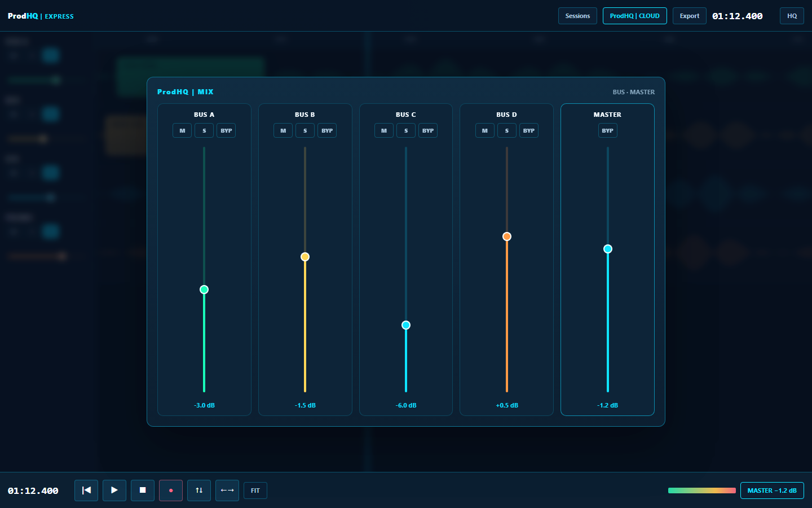This screenshot has width=812, height=508.
Task: Click the top-bar timecode 01:12.400
Action: point(738,16)
